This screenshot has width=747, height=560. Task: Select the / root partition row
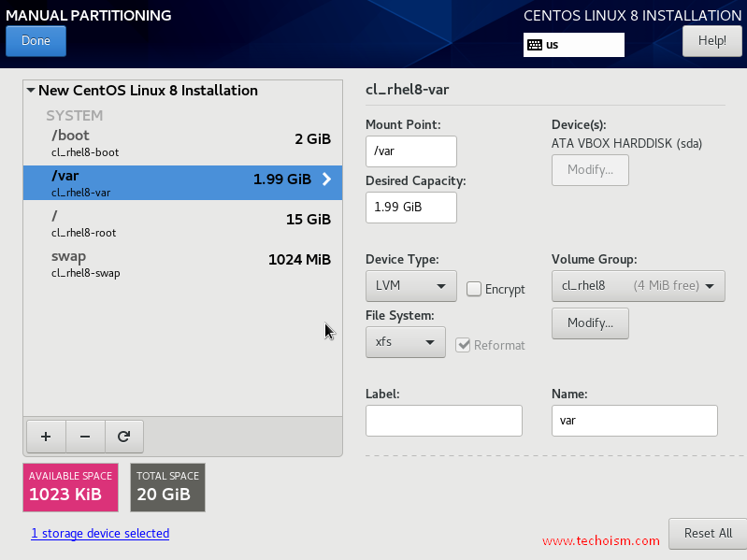(x=182, y=223)
